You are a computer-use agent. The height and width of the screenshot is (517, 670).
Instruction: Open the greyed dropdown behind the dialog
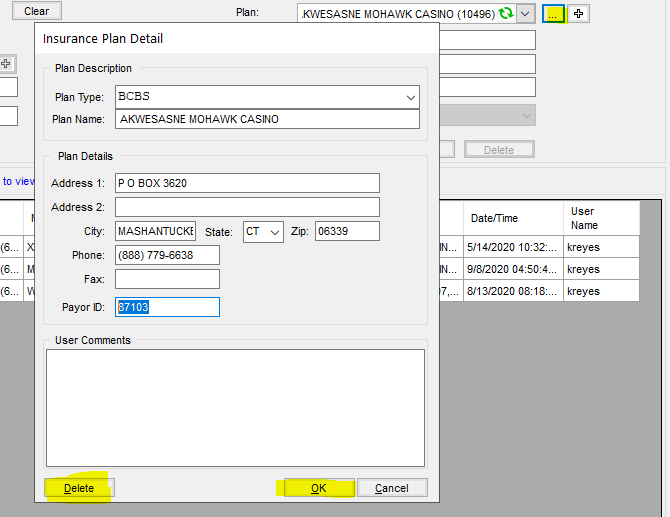click(487, 115)
